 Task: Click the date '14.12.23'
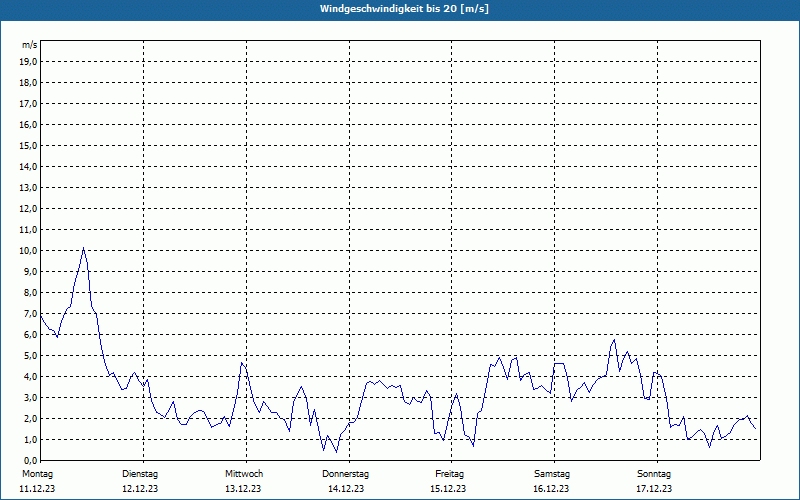point(346,489)
